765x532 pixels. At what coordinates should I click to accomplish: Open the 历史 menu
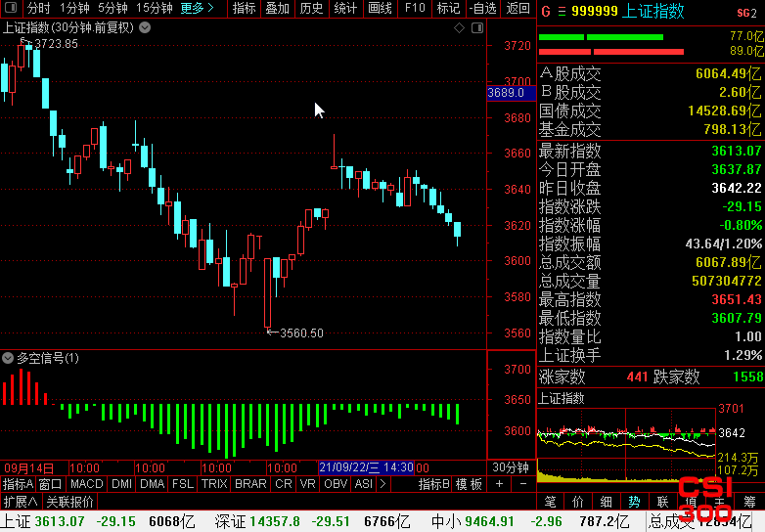pos(312,8)
